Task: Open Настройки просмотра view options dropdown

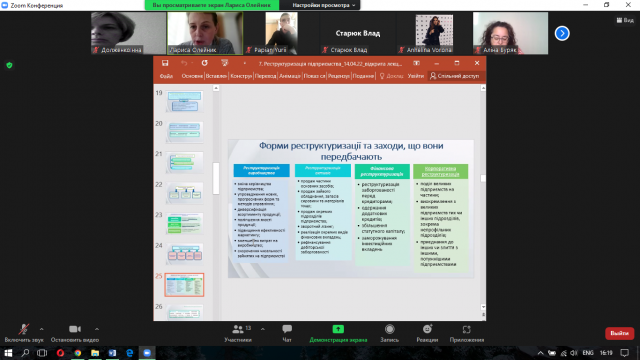Action: [x=323, y=5]
